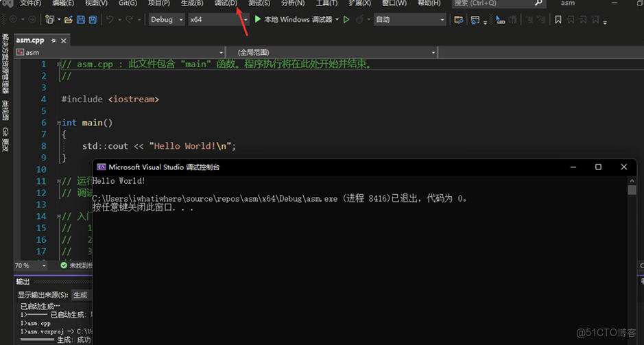Click the blue cursor-pointer toolbar icon
The image size is (644, 345).
pyautogui.click(x=500, y=19)
